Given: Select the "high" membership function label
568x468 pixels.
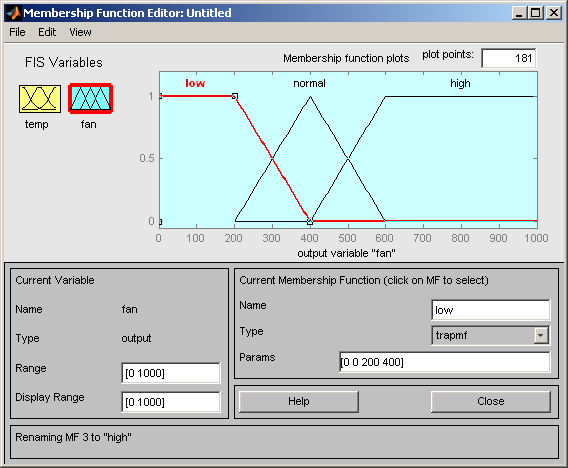Looking at the screenshot, I should [x=460, y=83].
